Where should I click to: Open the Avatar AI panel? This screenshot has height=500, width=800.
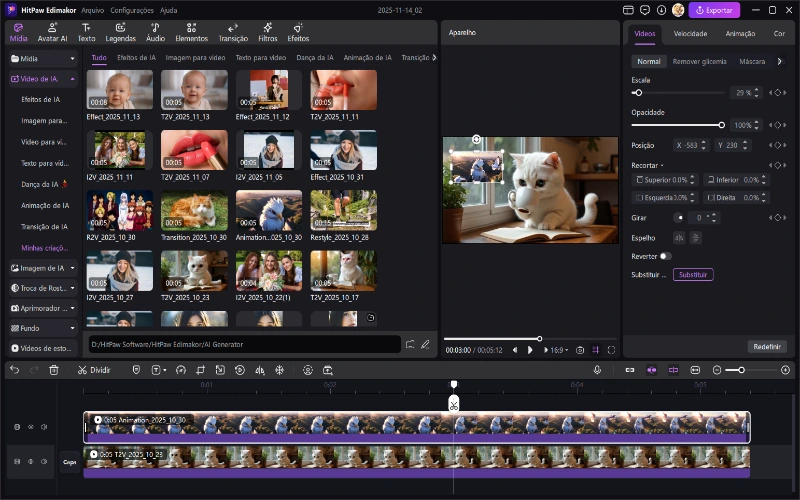(52, 32)
